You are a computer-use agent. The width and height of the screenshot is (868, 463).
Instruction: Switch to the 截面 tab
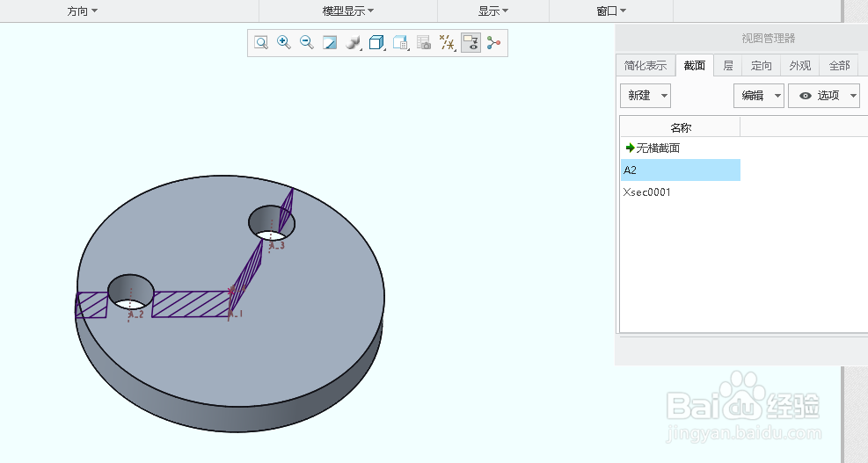point(694,65)
